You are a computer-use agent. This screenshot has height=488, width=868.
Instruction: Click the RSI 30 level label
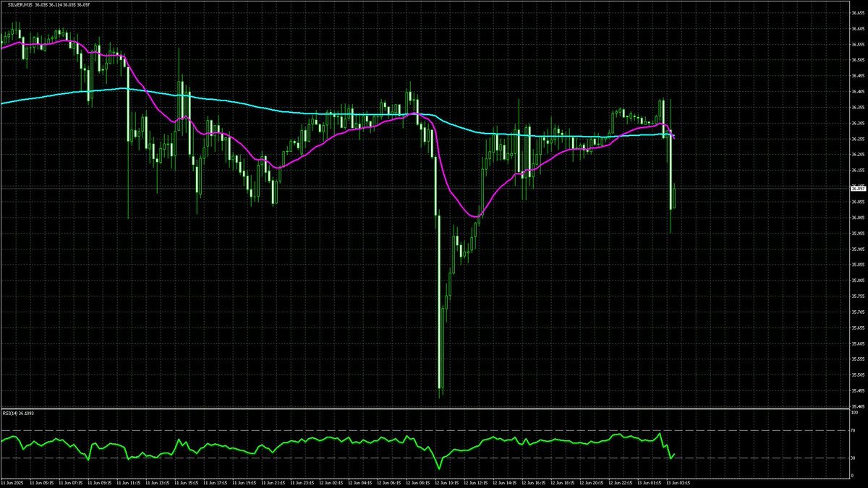pos(854,458)
